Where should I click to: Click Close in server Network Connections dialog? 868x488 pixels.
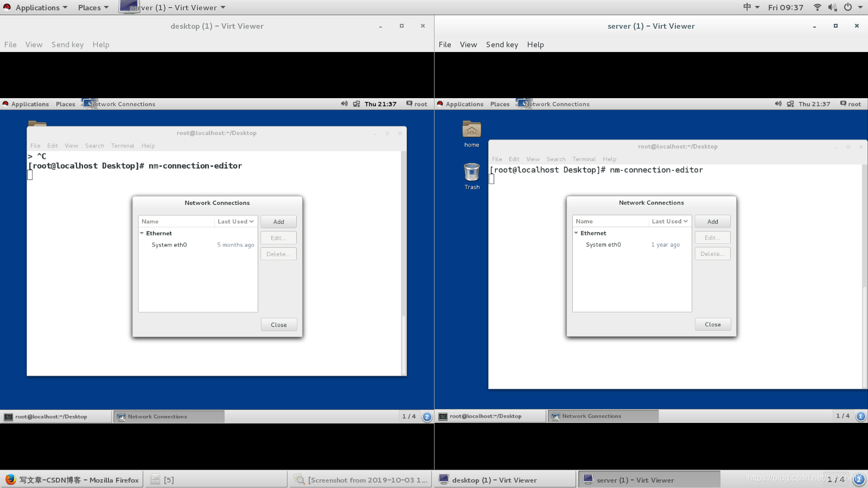[x=712, y=324]
